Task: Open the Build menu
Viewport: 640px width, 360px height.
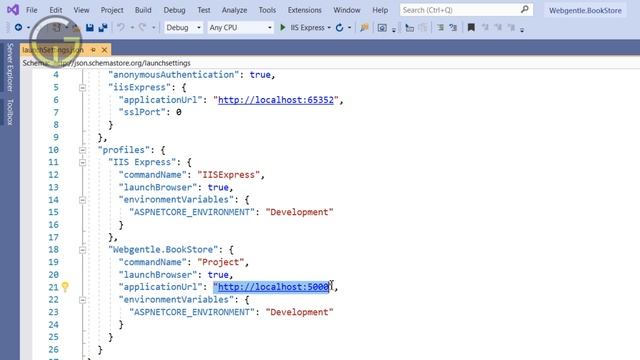Action: pyautogui.click(x=143, y=10)
